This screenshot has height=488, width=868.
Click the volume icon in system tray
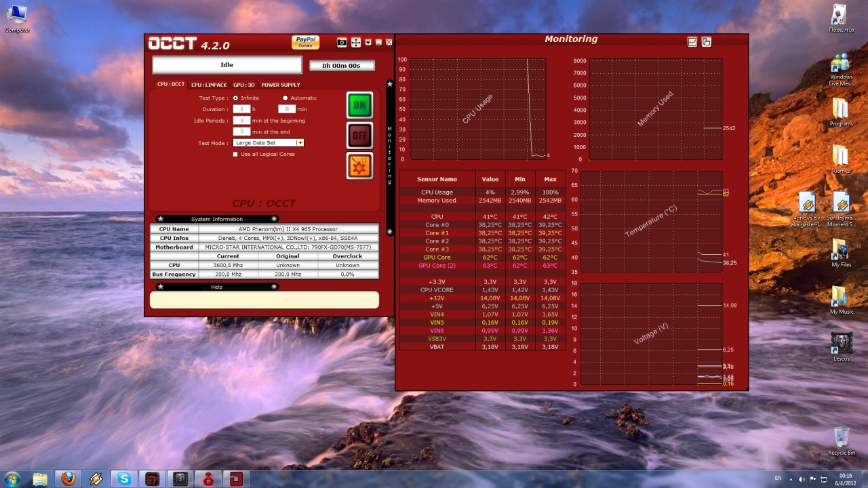[x=802, y=479]
